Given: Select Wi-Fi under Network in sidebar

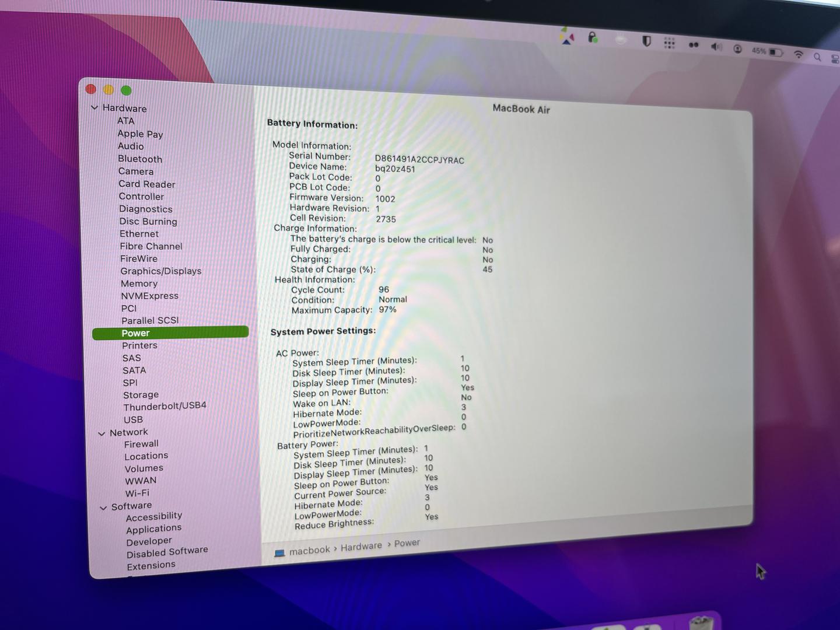Looking at the screenshot, I should (137, 493).
